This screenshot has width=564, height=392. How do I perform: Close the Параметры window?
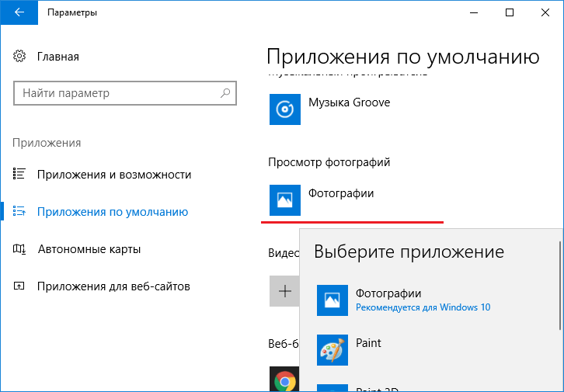click(x=545, y=12)
